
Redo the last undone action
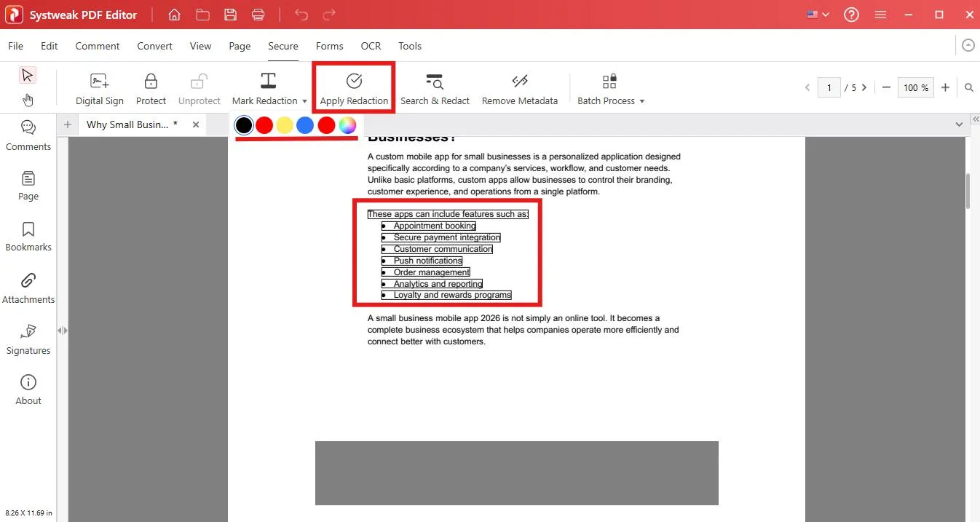[329, 15]
